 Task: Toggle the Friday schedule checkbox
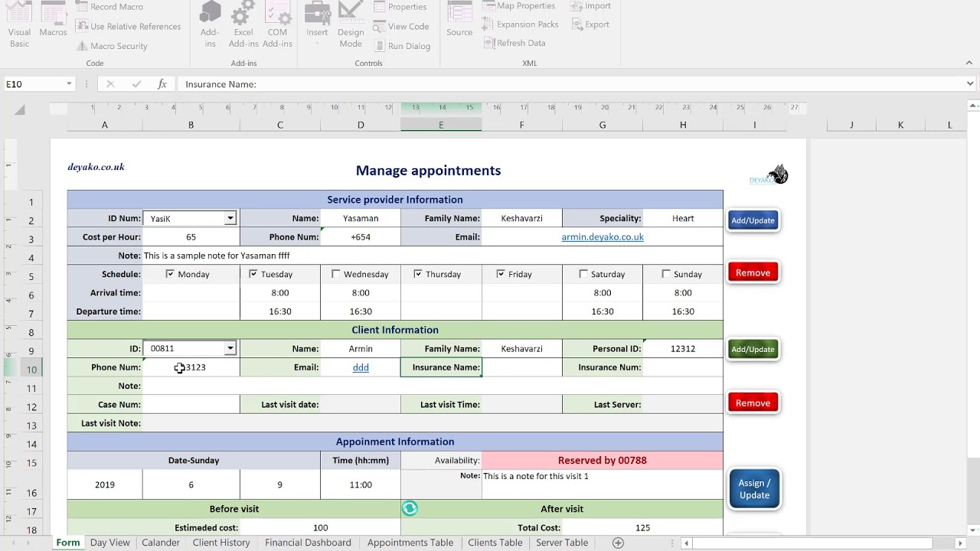(x=500, y=274)
